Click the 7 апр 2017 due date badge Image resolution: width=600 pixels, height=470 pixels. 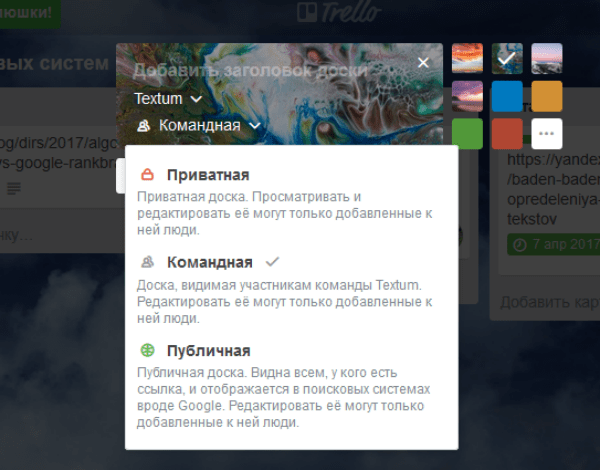tap(554, 244)
